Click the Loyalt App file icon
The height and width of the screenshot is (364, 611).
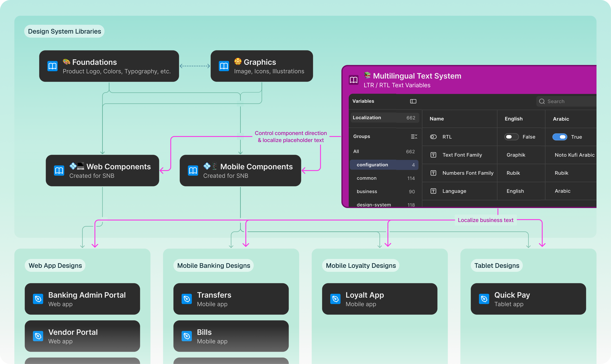tap(335, 299)
